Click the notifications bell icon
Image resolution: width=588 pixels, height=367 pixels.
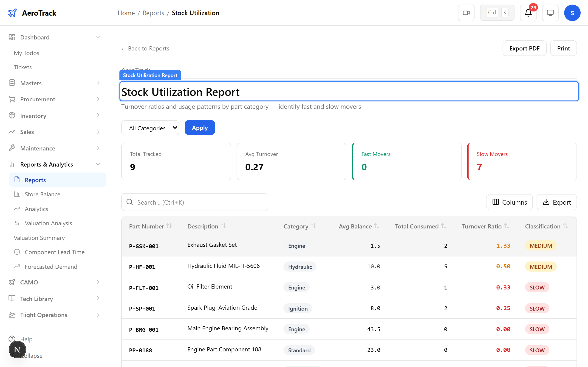click(x=528, y=13)
